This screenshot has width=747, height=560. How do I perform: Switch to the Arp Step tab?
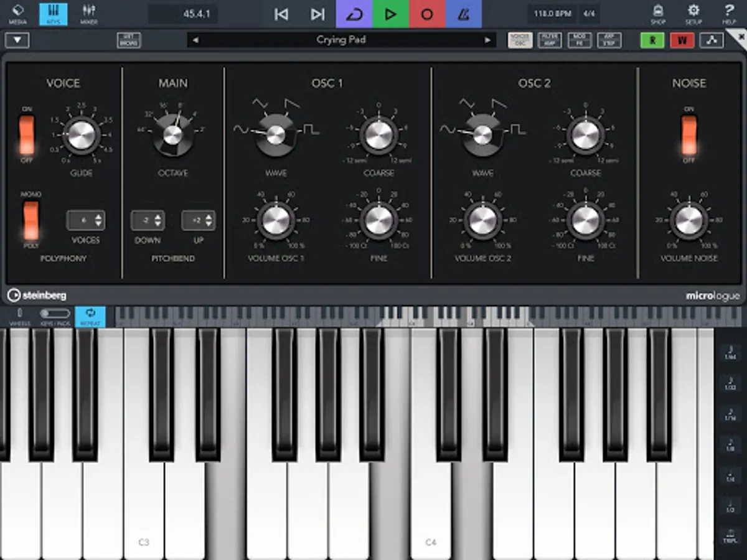(x=609, y=40)
